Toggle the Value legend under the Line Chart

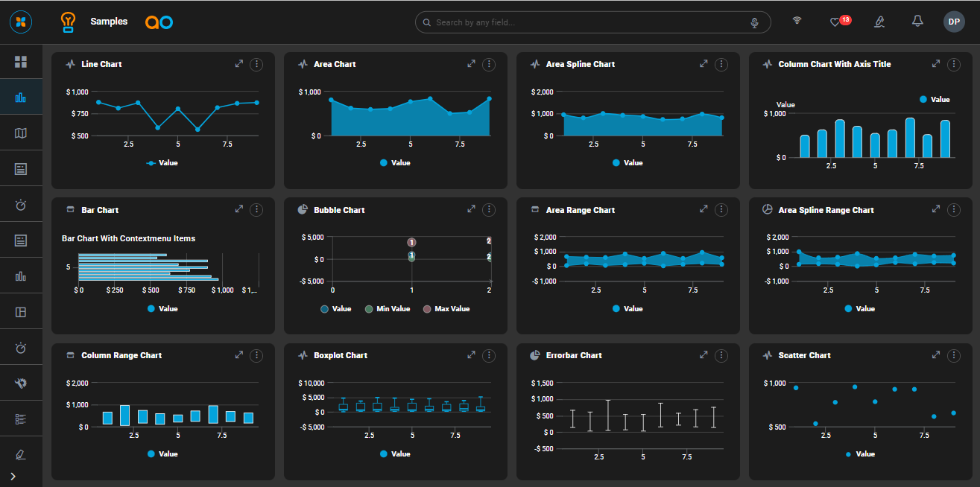pyautogui.click(x=162, y=163)
